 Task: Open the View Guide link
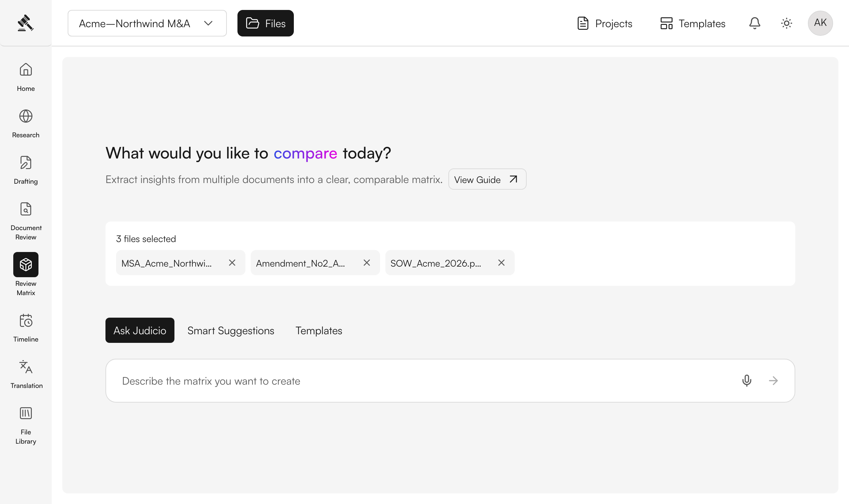point(487,179)
